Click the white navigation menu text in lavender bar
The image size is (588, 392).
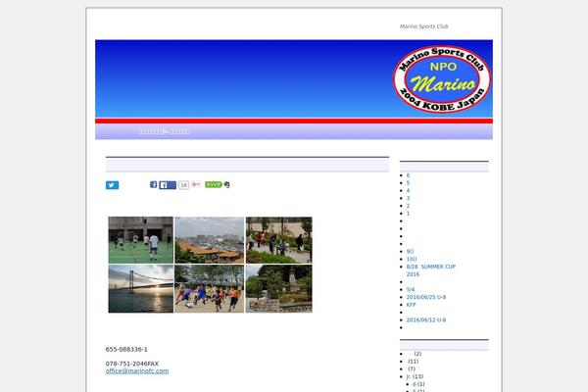[x=164, y=131]
